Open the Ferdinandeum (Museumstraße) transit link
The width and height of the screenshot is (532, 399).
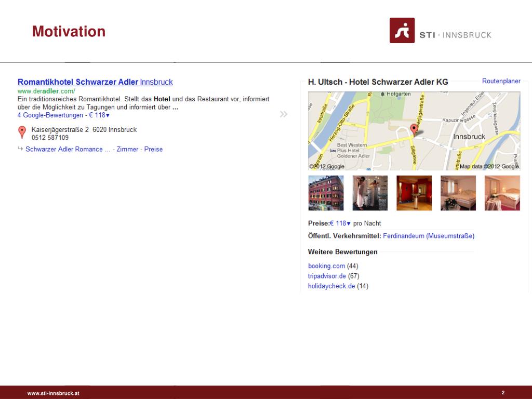[429, 236]
